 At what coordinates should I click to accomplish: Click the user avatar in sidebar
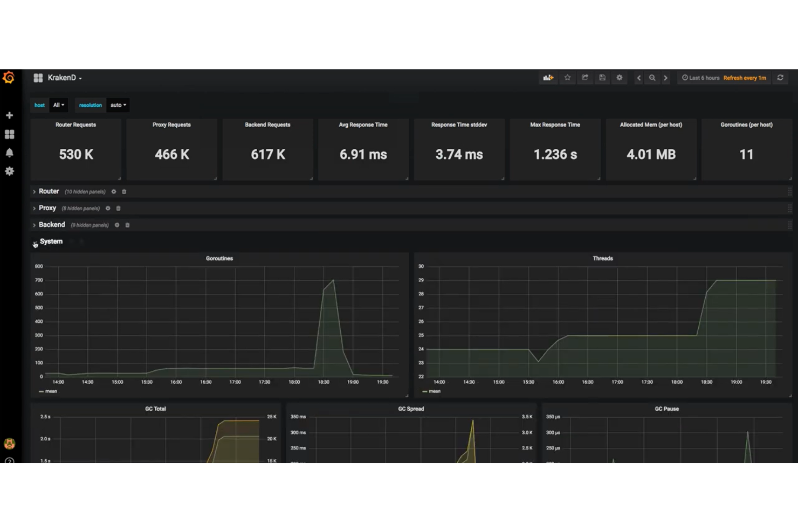point(9,444)
